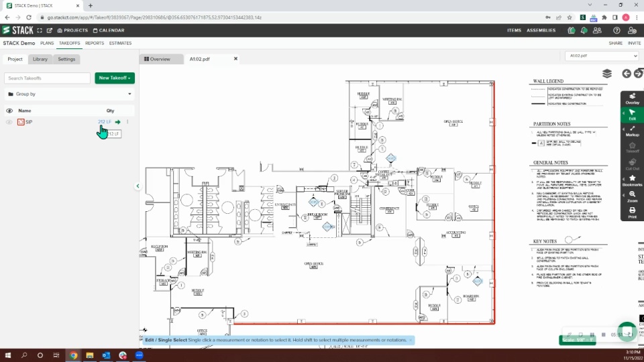
Task: Collapse the left takeoff panel
Action: click(x=138, y=186)
